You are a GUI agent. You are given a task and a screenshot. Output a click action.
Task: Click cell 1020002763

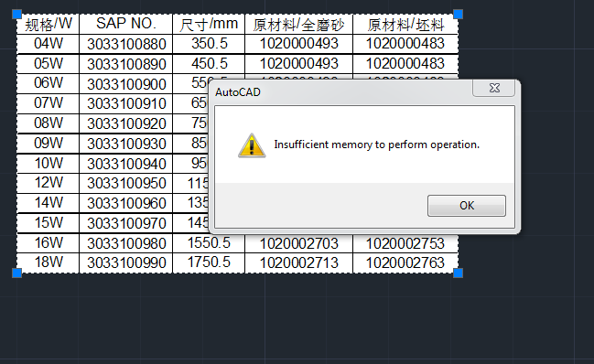[x=405, y=263]
